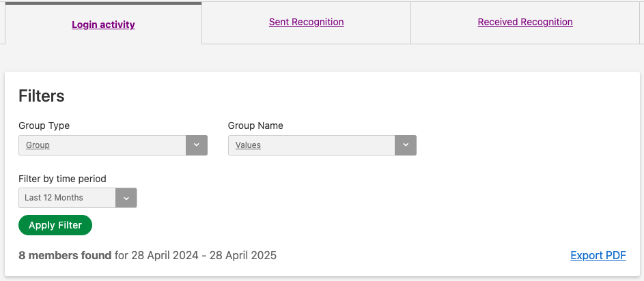Click the Group Type label
644x281 pixels.
click(x=44, y=125)
